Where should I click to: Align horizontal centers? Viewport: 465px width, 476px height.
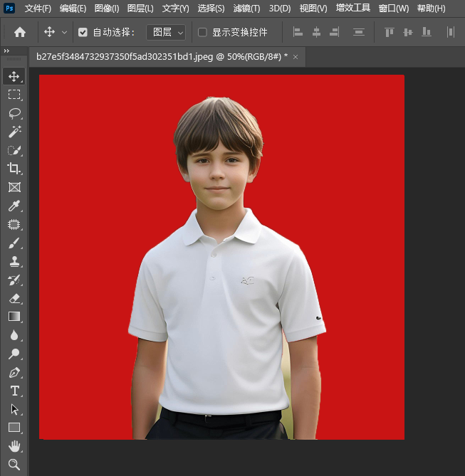[316, 32]
